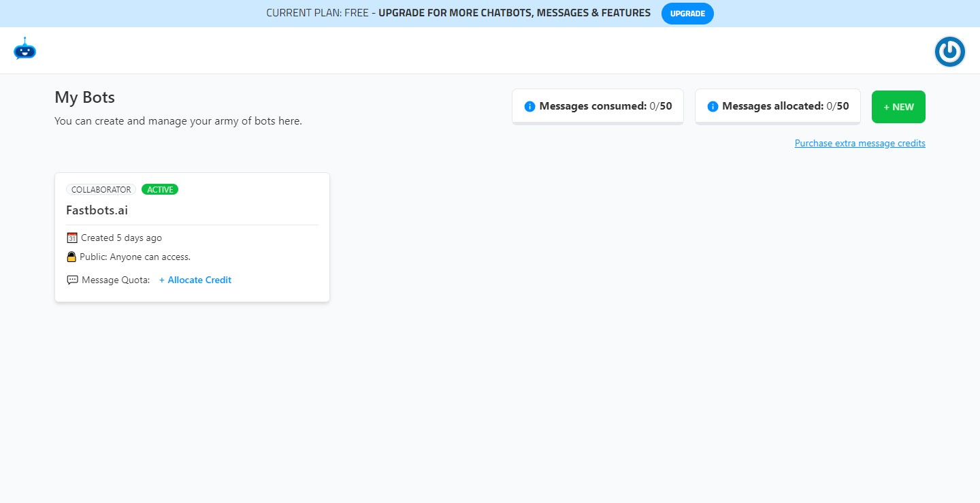Screen dimensions: 980x503
Task: Open the Purchase extra message credits link
Action: (860, 143)
